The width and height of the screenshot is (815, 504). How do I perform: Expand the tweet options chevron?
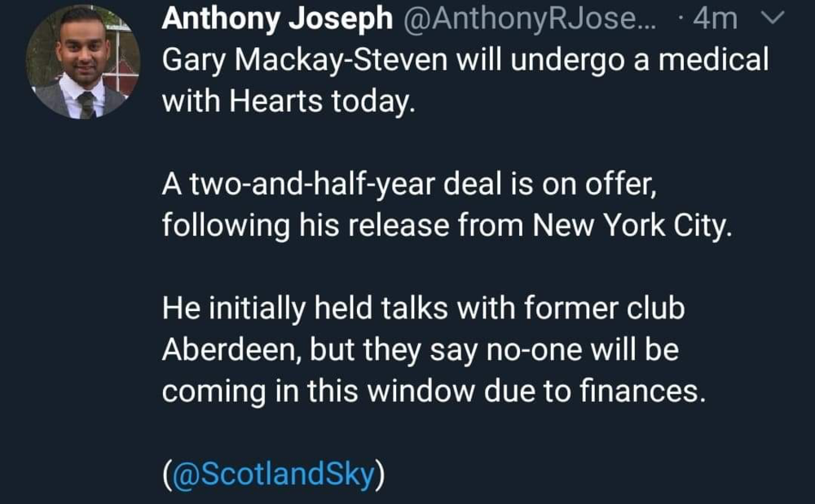pos(777,18)
